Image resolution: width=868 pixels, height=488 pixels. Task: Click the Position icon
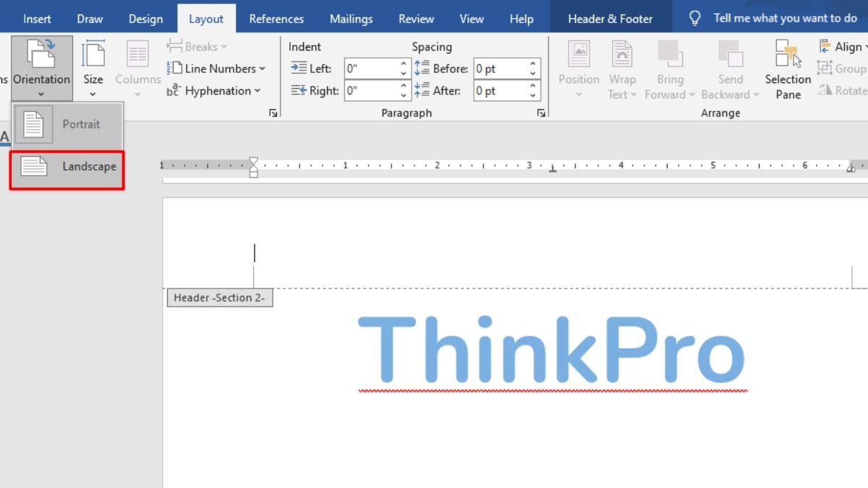pos(579,54)
